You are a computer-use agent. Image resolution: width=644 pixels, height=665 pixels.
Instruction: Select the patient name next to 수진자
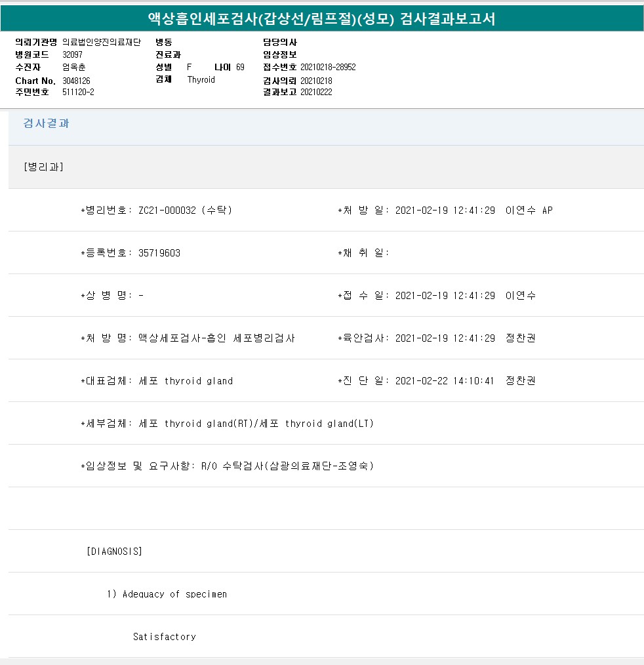coord(73,67)
